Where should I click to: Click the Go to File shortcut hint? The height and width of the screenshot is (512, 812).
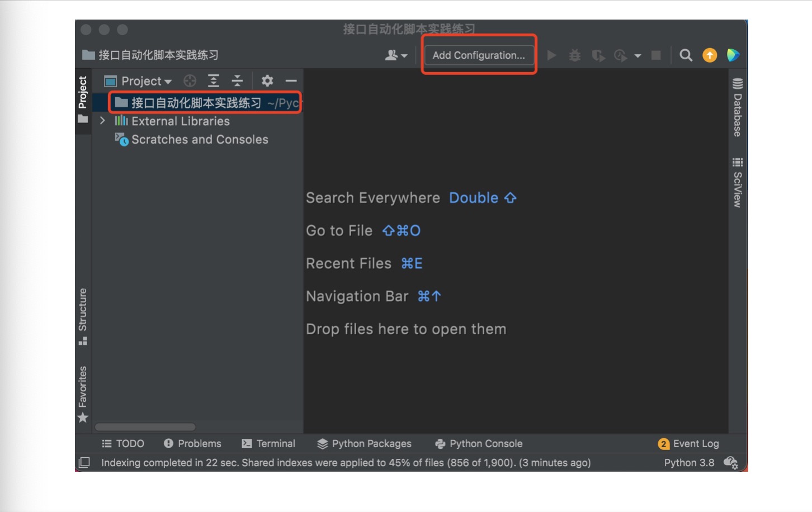click(363, 231)
